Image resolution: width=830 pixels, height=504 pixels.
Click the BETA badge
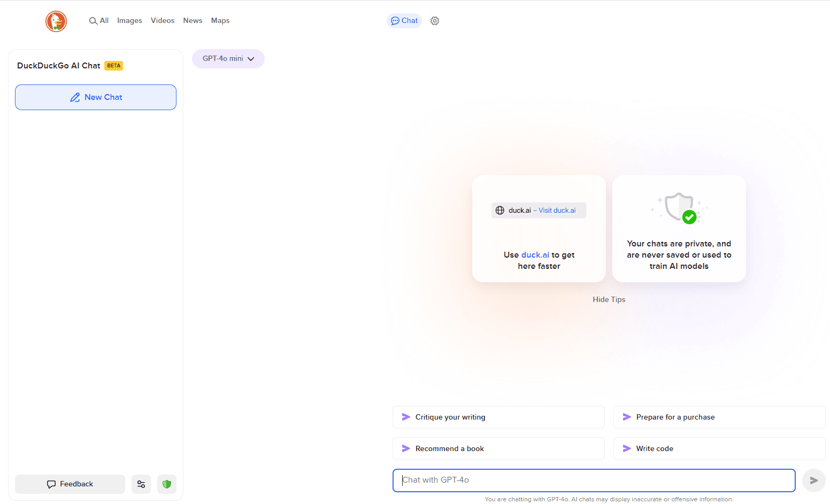[x=113, y=66]
